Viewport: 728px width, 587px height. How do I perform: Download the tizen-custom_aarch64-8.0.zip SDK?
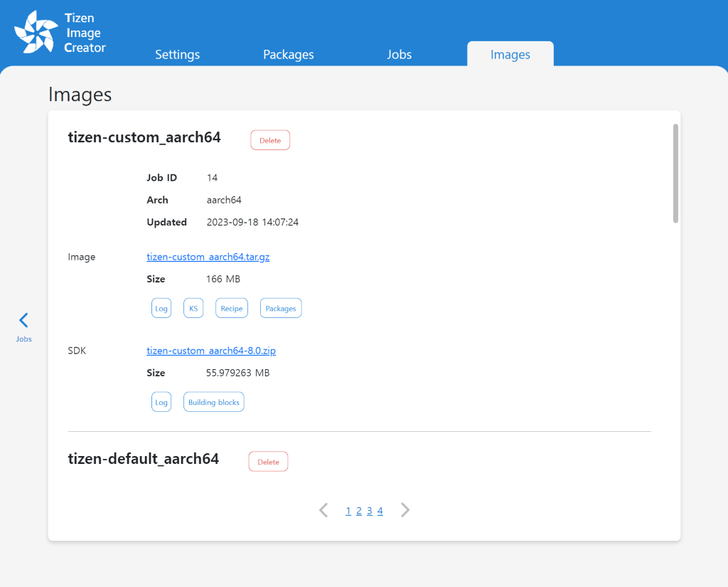[x=210, y=350]
